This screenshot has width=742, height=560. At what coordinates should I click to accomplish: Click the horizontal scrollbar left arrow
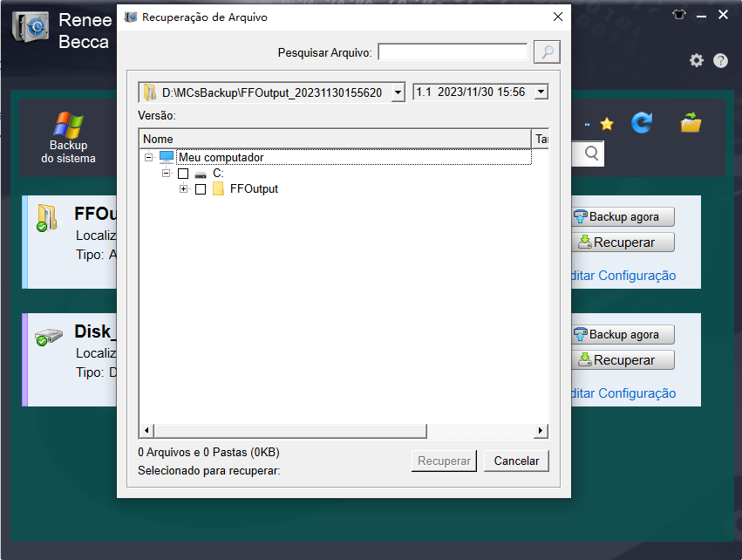pyautogui.click(x=146, y=431)
